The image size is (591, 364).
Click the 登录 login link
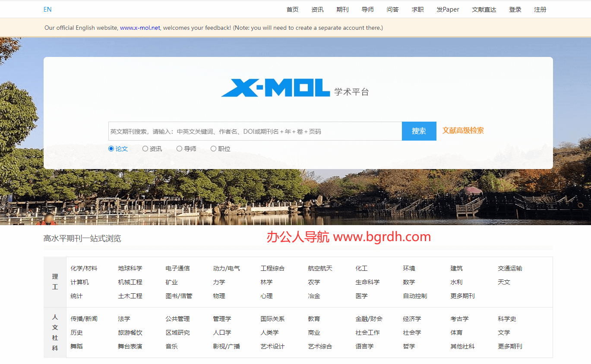pos(515,9)
